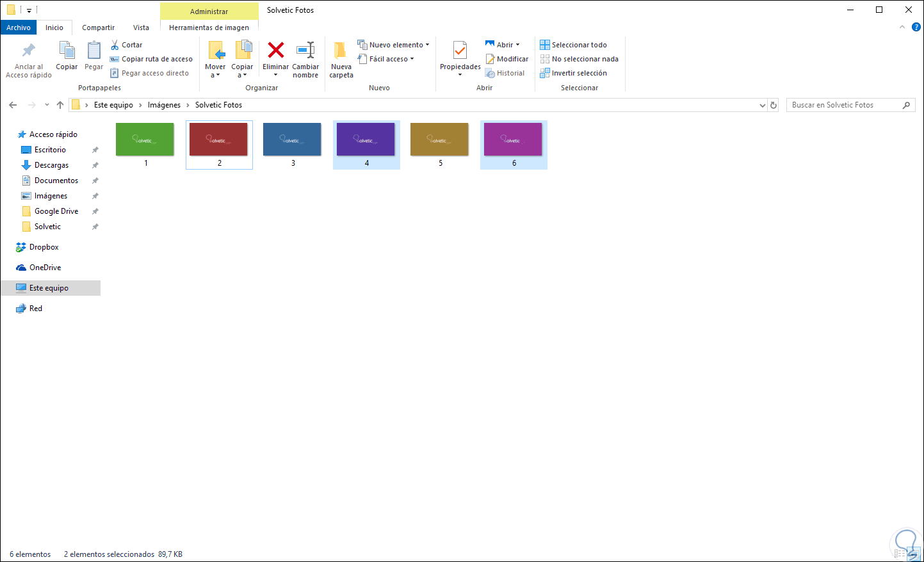Open Google Drive in the sidebar
The width and height of the screenshot is (924, 562).
56,211
